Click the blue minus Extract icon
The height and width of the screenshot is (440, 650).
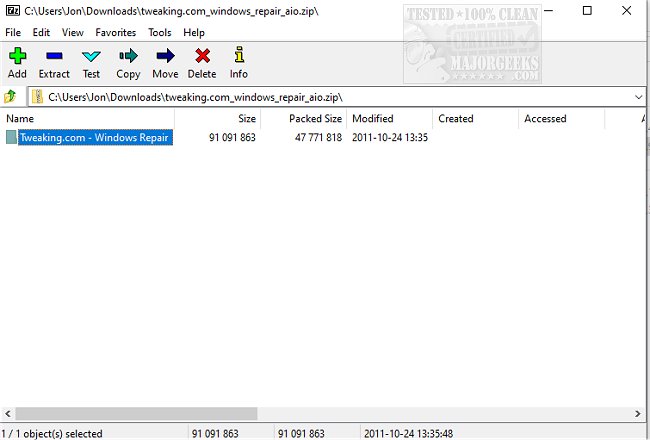pos(54,56)
